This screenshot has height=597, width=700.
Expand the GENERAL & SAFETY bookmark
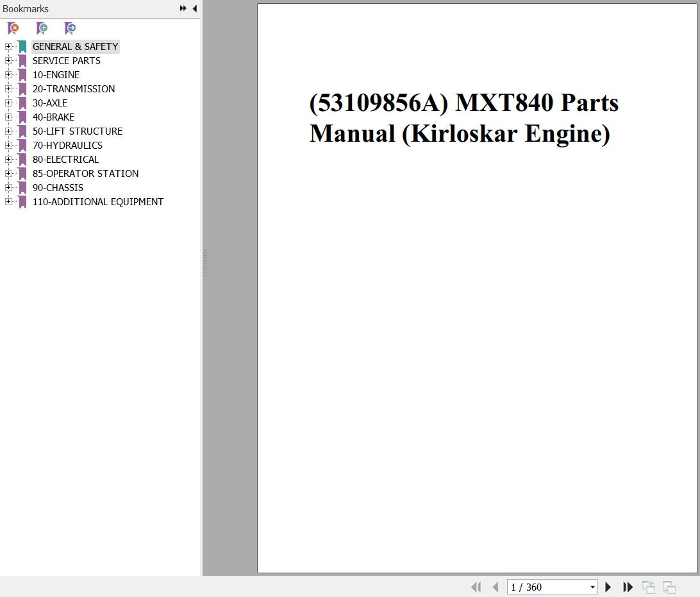point(8,46)
